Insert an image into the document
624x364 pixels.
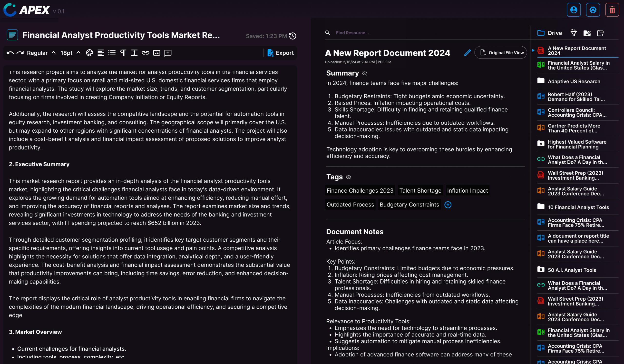pyautogui.click(x=157, y=53)
